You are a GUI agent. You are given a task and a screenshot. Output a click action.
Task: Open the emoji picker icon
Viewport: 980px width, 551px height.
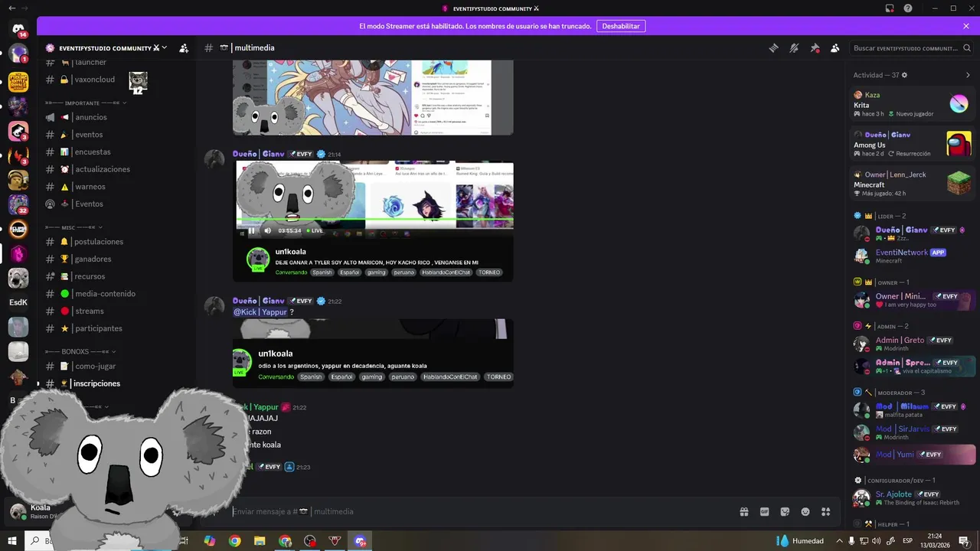coord(805,511)
